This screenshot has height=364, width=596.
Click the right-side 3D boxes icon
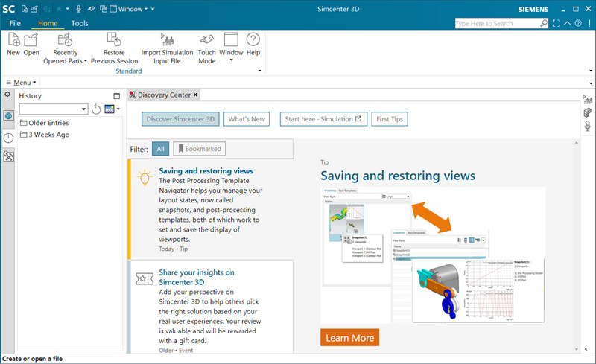pyautogui.click(x=588, y=113)
